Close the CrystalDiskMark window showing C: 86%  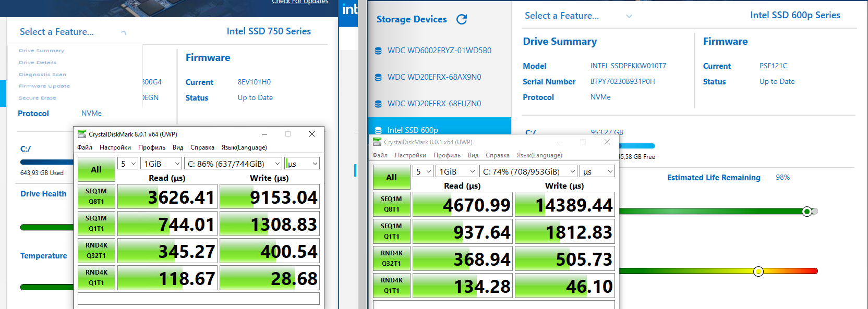(x=312, y=134)
